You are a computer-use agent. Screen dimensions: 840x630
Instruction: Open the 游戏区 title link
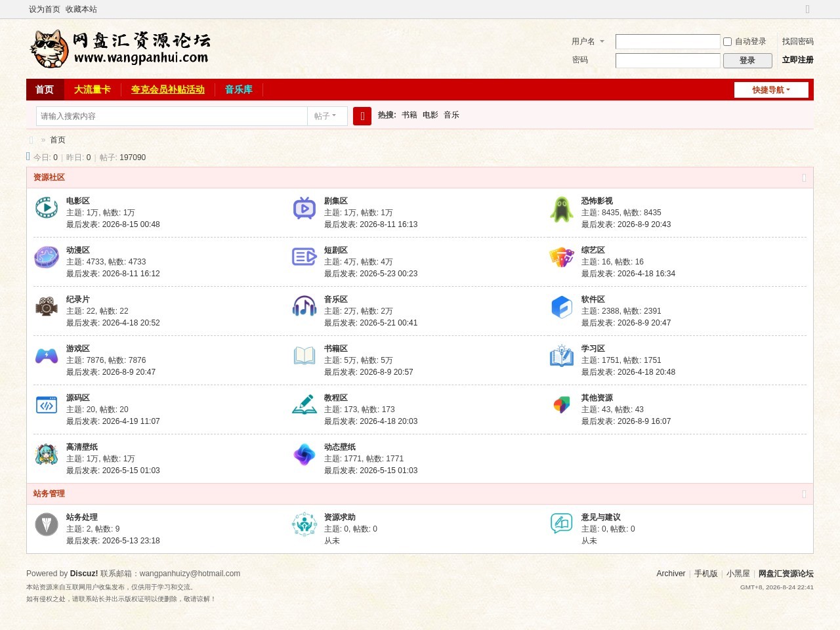coord(78,348)
